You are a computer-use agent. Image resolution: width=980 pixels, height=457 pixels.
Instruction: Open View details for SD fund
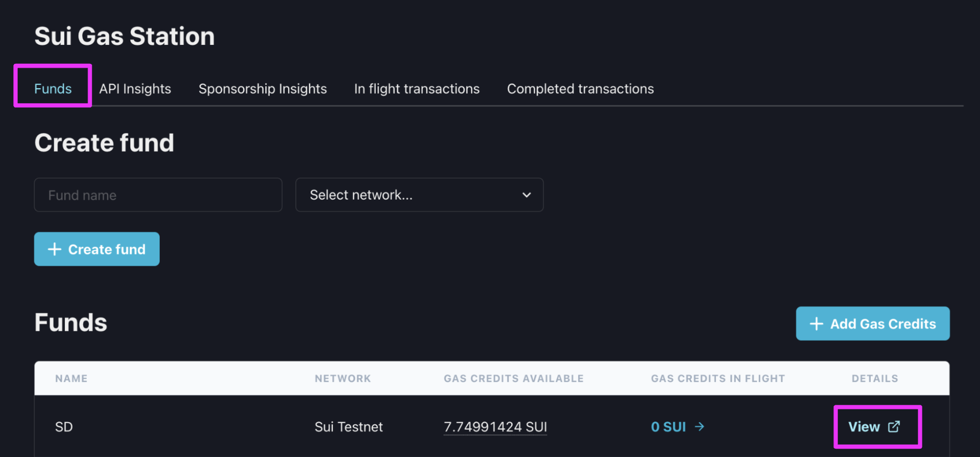(874, 426)
